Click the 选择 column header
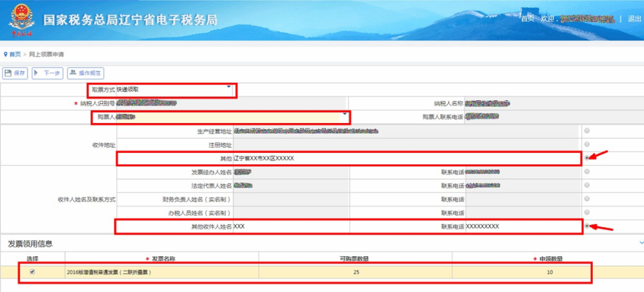 tap(32, 259)
